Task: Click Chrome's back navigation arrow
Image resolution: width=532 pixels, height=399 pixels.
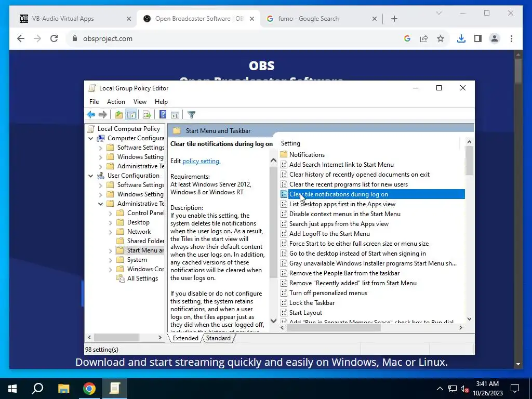Action: pyautogui.click(x=21, y=38)
